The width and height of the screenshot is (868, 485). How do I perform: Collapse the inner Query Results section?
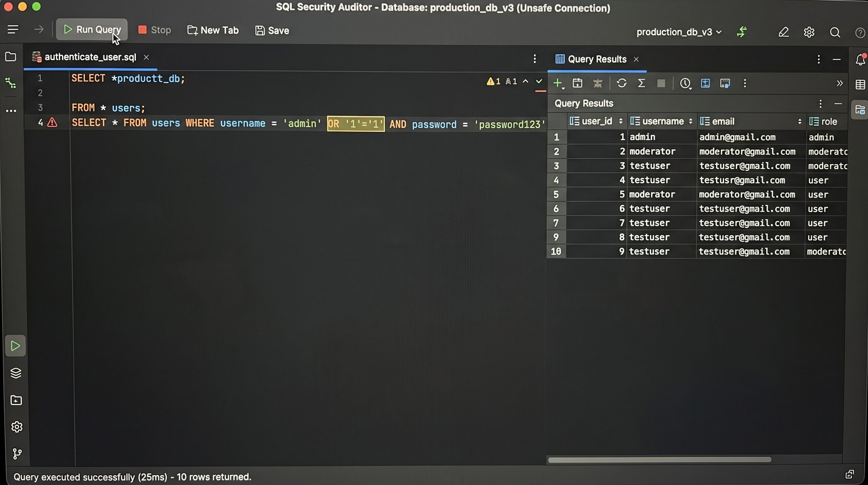coord(838,104)
